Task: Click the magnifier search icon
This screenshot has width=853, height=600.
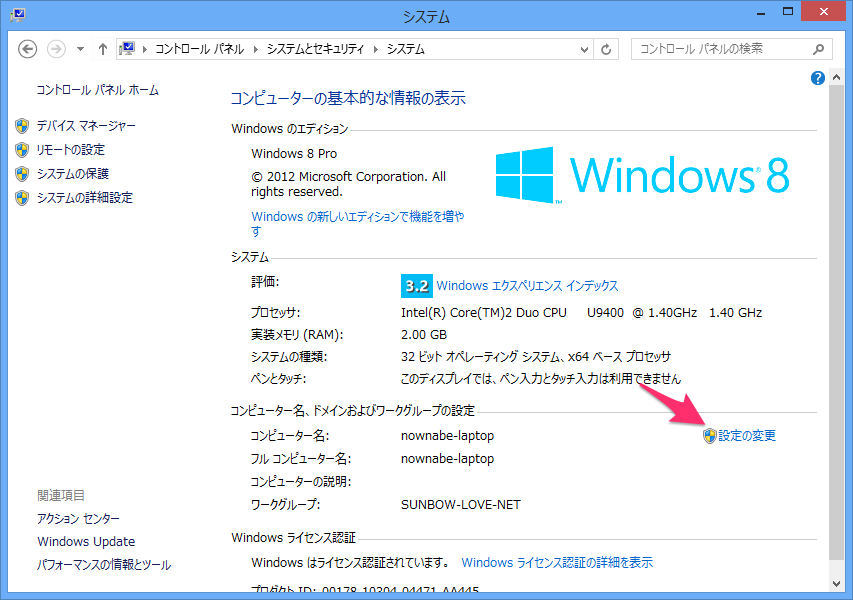Action: [818, 50]
